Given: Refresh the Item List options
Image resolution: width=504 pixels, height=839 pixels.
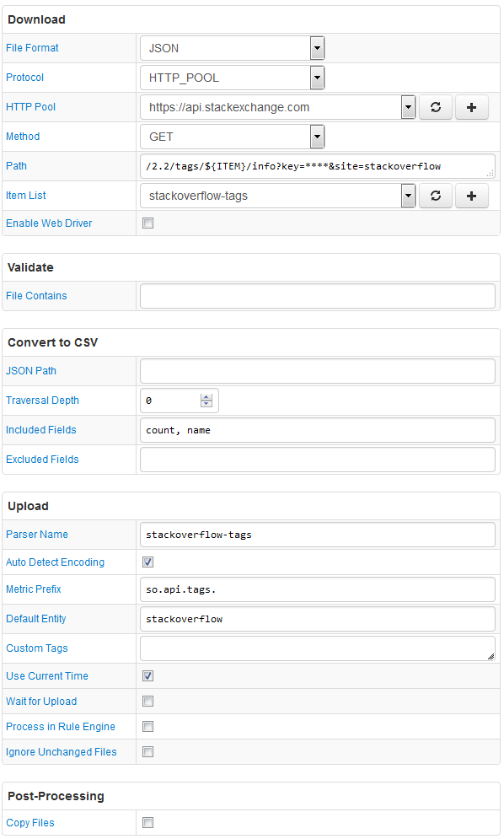Looking at the screenshot, I should tap(436, 196).
